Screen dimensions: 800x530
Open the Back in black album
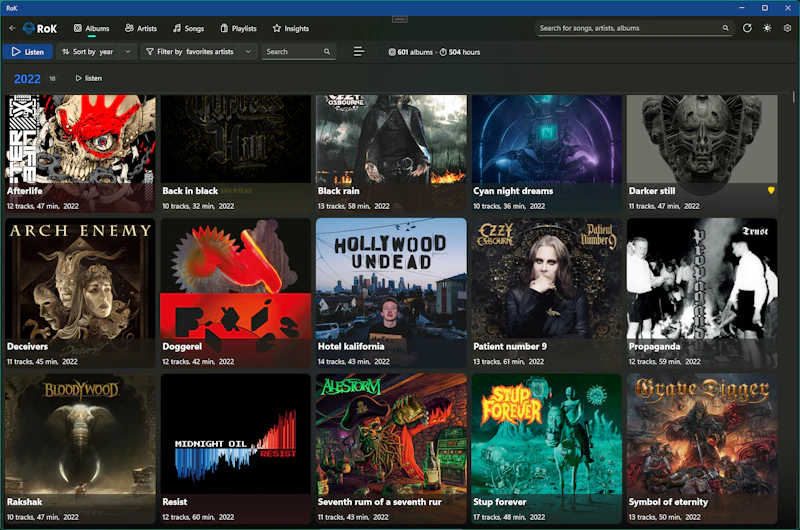click(236, 153)
